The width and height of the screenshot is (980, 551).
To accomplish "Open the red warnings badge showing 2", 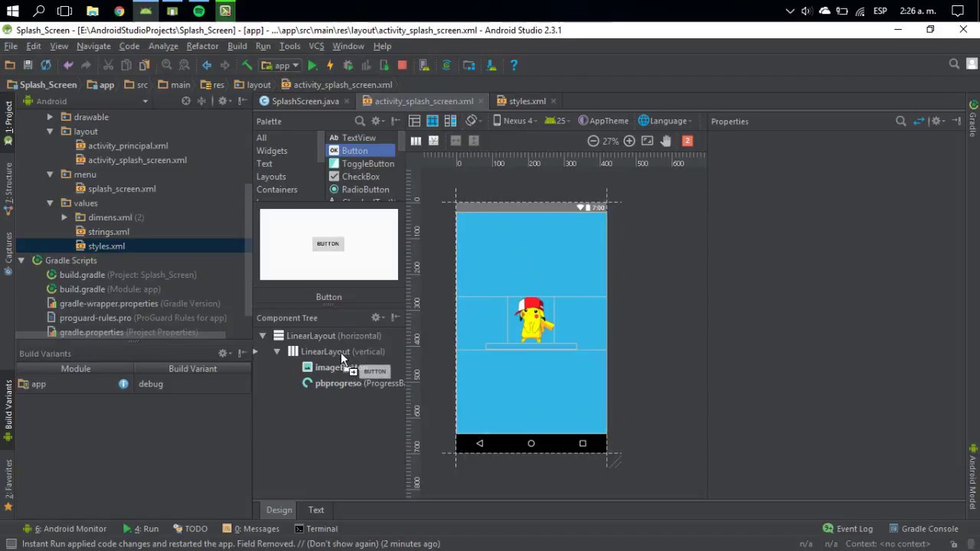I will click(x=688, y=141).
